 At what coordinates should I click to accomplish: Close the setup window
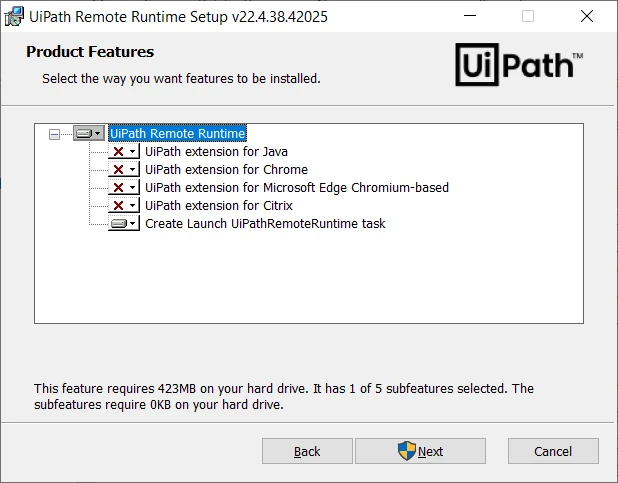click(x=587, y=16)
